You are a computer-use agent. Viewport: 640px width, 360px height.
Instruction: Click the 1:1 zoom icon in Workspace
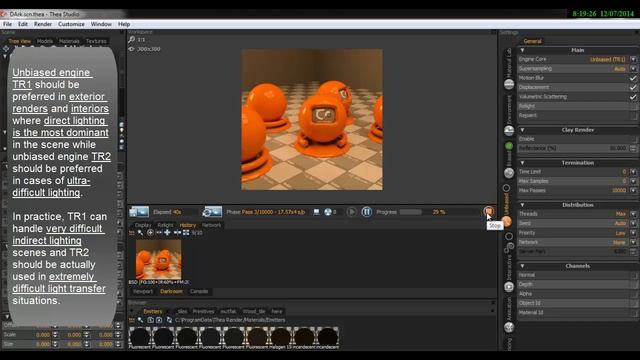pyautogui.click(x=131, y=40)
